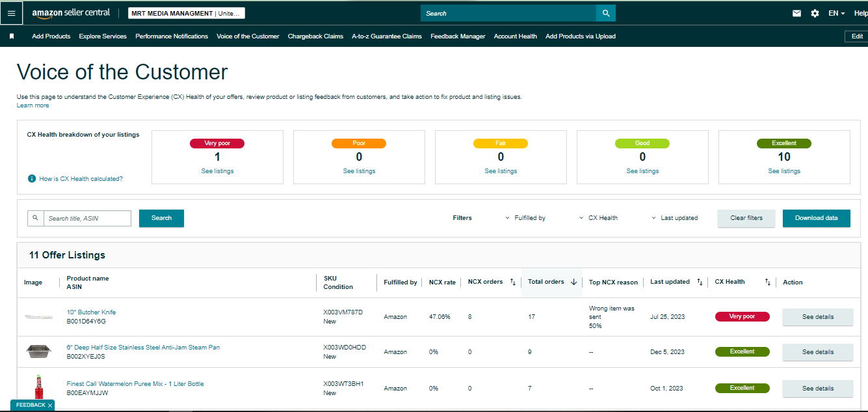Click Clear filters button
Image resolution: width=868 pixels, height=412 pixels.
[x=746, y=218]
